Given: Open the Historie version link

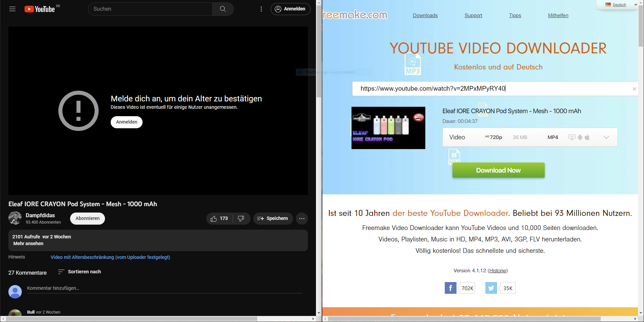Looking at the screenshot, I should click(x=497, y=271).
